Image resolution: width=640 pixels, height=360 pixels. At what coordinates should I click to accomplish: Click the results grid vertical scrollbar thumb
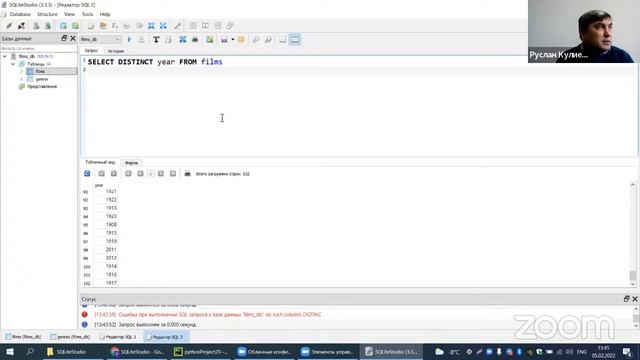[x=633, y=276]
